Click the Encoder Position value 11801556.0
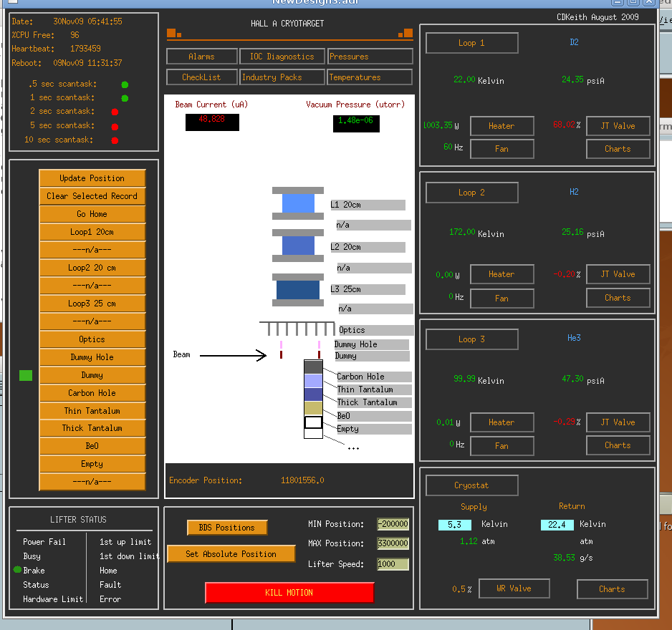Image resolution: width=672 pixels, height=630 pixels. click(302, 480)
